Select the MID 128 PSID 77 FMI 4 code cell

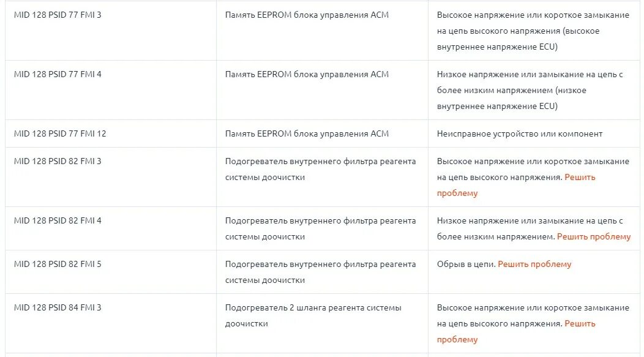tap(58, 74)
